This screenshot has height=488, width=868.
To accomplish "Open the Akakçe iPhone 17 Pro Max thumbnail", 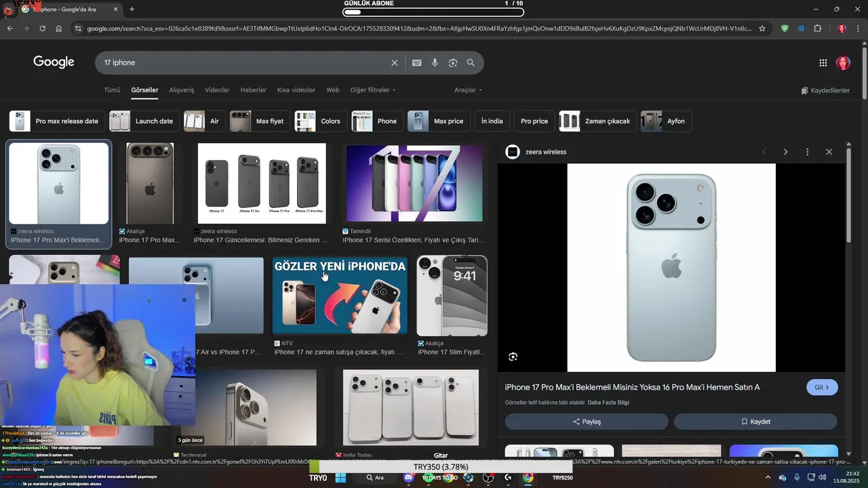I will tap(150, 183).
